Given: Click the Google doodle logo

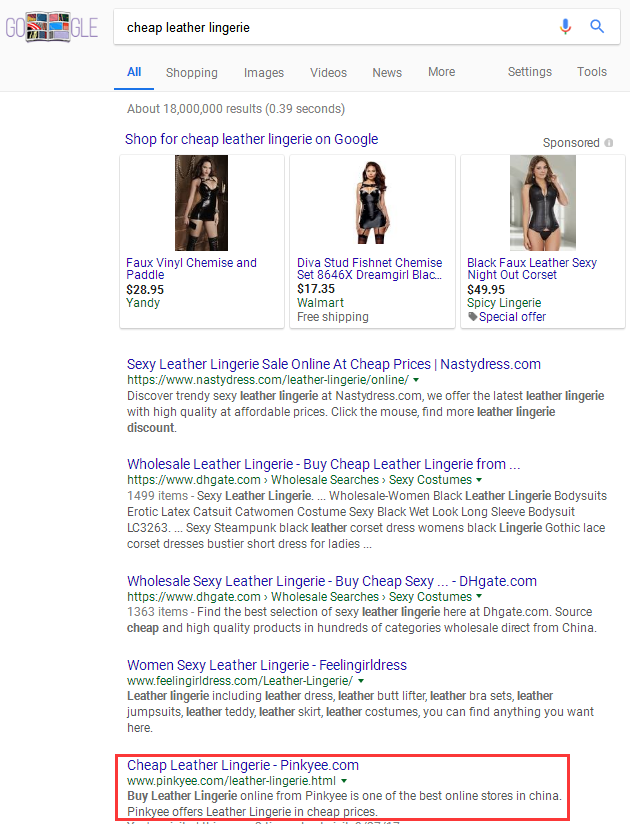Looking at the screenshot, I should click(51, 27).
